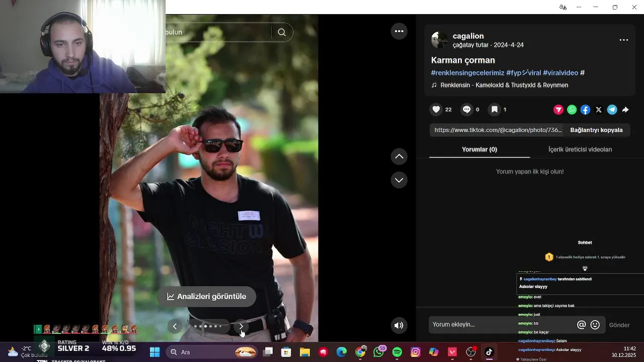
Task: Click the Gönder send button
Action: [619, 325]
